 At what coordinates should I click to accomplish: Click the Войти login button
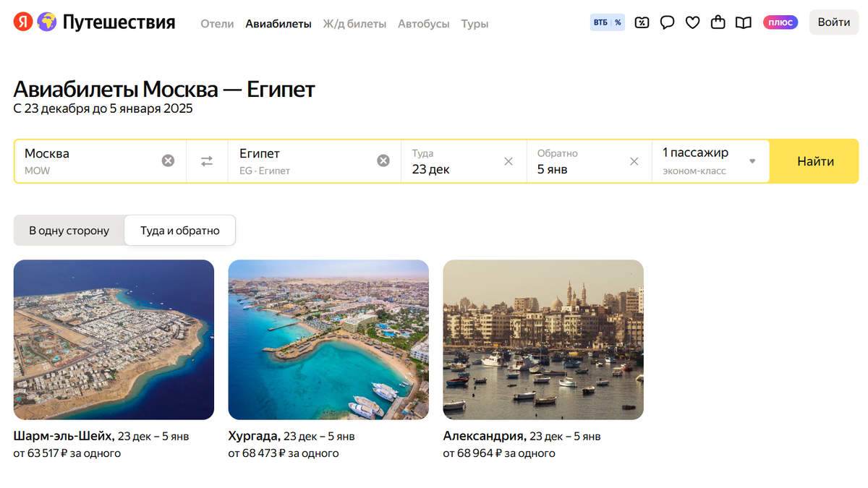[x=833, y=22]
